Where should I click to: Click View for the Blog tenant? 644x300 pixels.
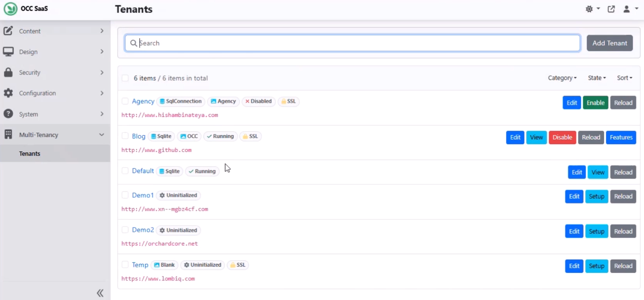(536, 138)
